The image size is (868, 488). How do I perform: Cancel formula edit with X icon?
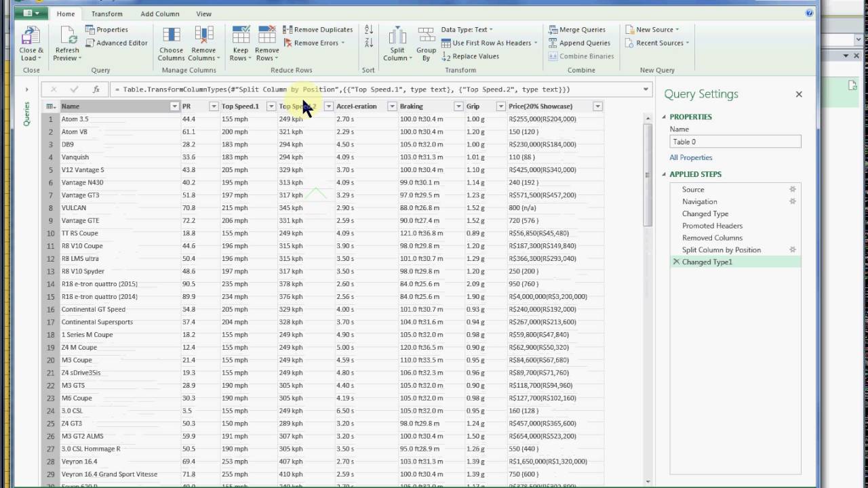point(54,89)
